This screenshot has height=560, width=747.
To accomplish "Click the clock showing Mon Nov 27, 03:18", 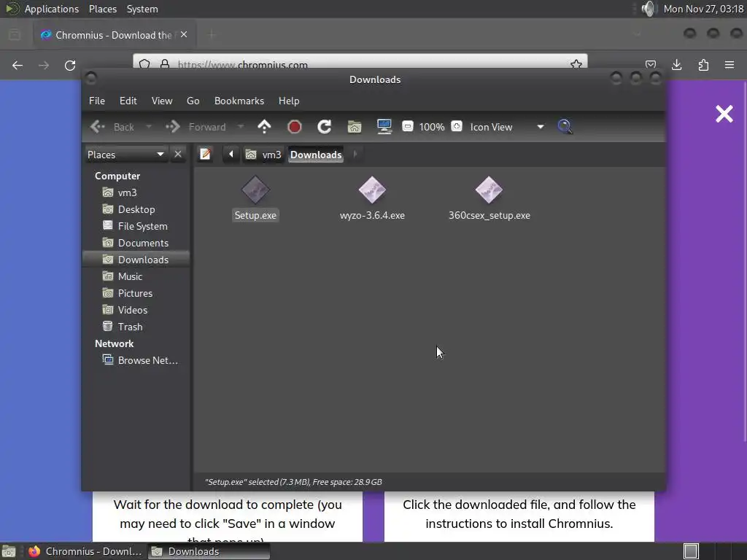I will (703, 9).
